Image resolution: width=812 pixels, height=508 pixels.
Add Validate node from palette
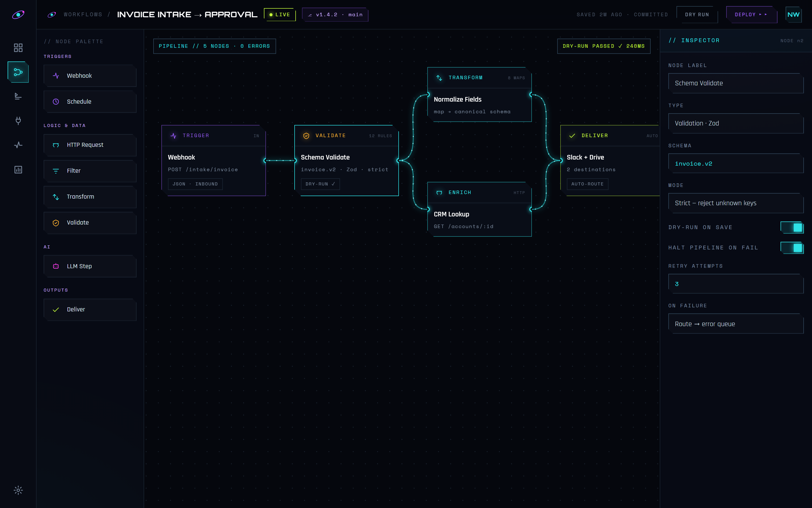(x=90, y=223)
